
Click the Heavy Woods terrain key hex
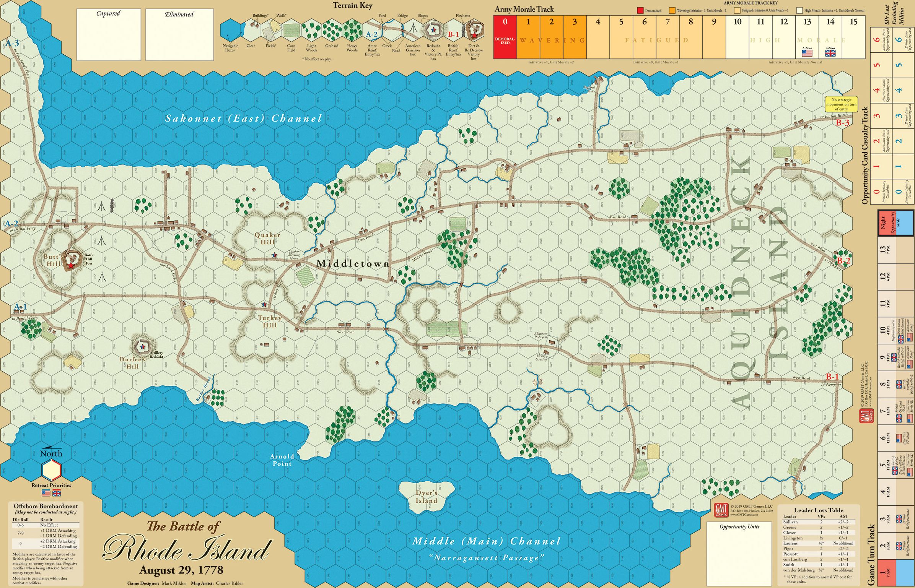[352, 30]
